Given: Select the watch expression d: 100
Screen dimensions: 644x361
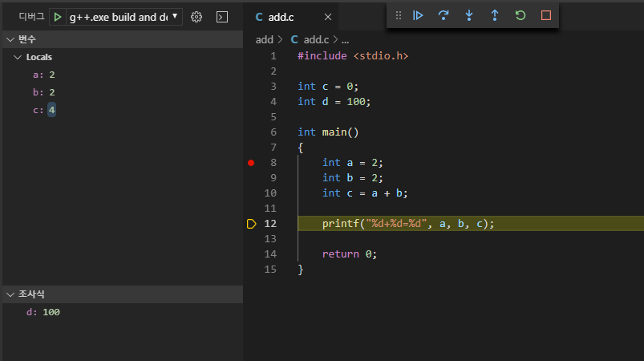Looking at the screenshot, I should pyautogui.click(x=43, y=312).
